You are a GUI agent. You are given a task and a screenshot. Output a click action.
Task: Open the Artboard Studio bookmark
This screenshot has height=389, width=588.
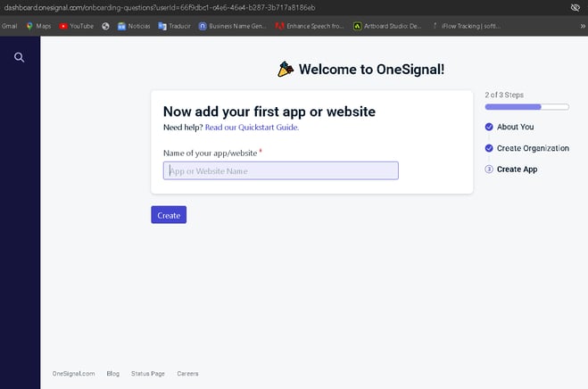(388, 26)
